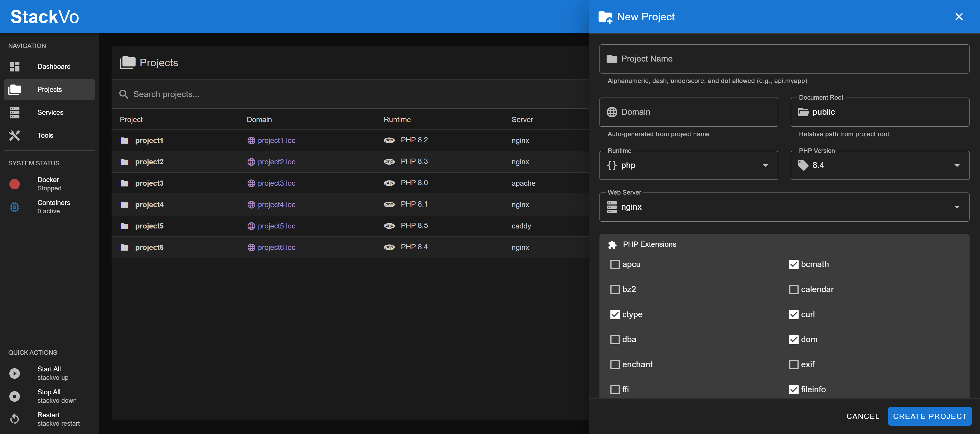
Task: Select the Projects navigation icon
Action: pos(14,89)
